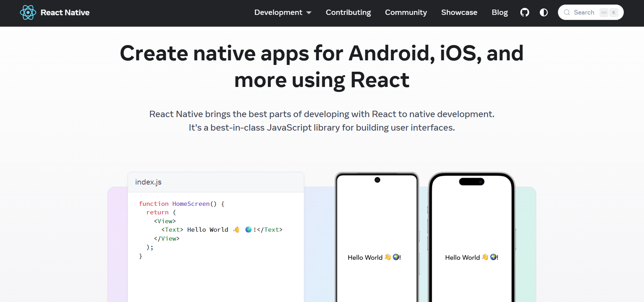644x302 pixels.
Task: Click the React Native atom logo
Action: [x=28, y=12]
